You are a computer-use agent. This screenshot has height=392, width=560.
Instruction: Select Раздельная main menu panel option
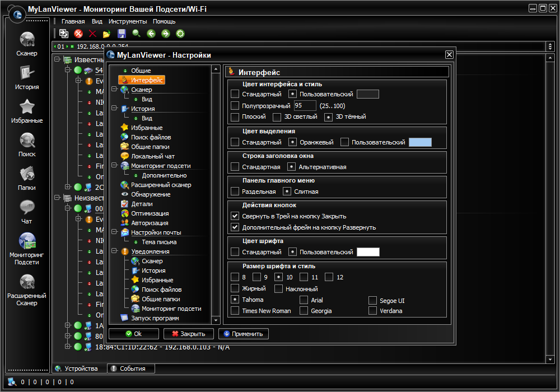[x=235, y=192]
